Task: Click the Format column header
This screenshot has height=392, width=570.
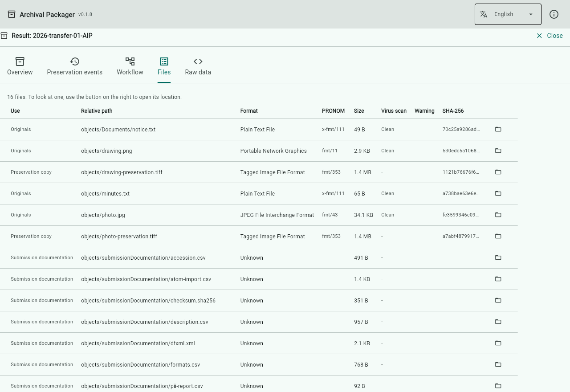Action: [249, 111]
